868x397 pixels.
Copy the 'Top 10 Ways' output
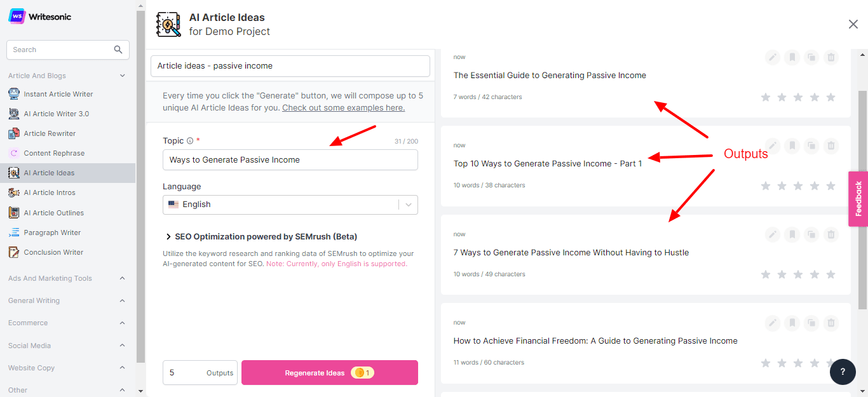811,146
